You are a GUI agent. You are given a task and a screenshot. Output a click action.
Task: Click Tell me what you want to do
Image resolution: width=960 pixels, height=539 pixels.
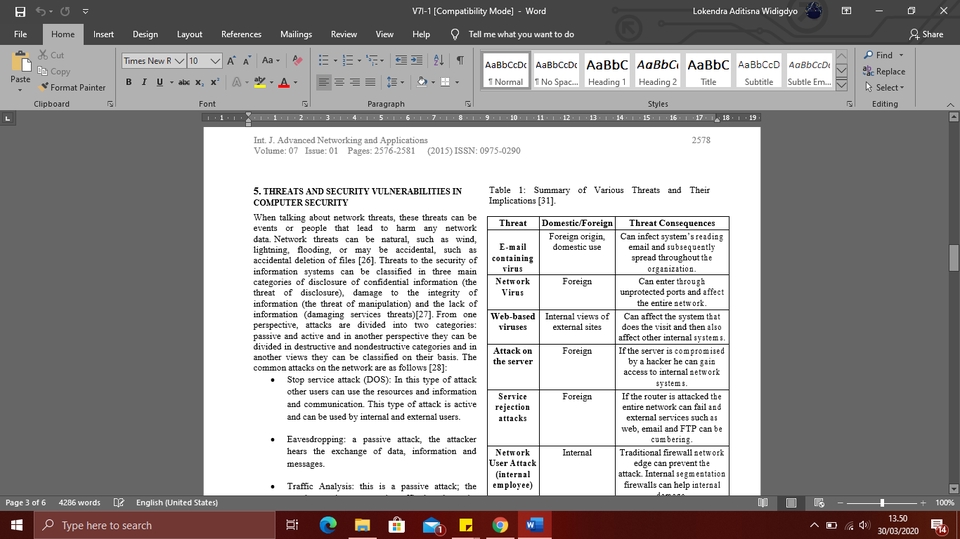(521, 34)
